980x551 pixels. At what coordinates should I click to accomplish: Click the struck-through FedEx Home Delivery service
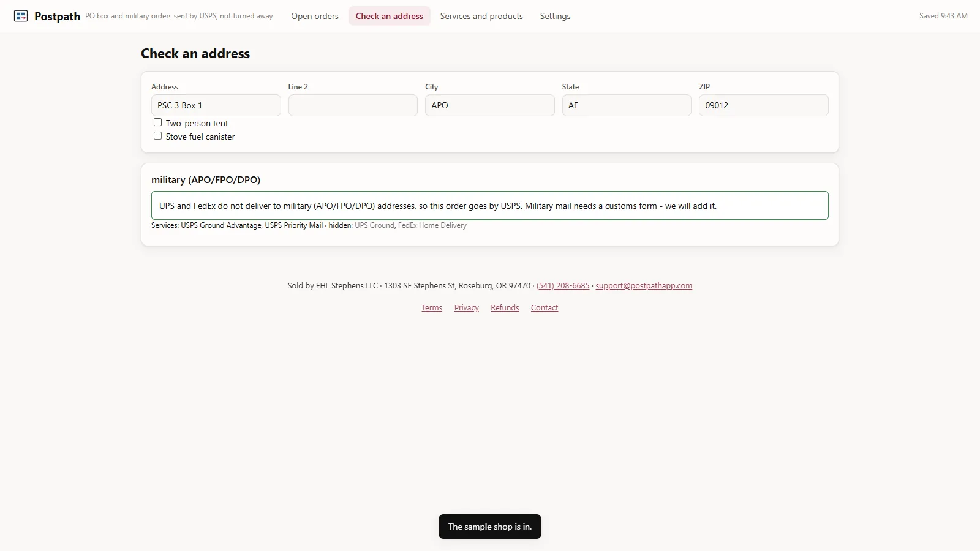tap(432, 225)
